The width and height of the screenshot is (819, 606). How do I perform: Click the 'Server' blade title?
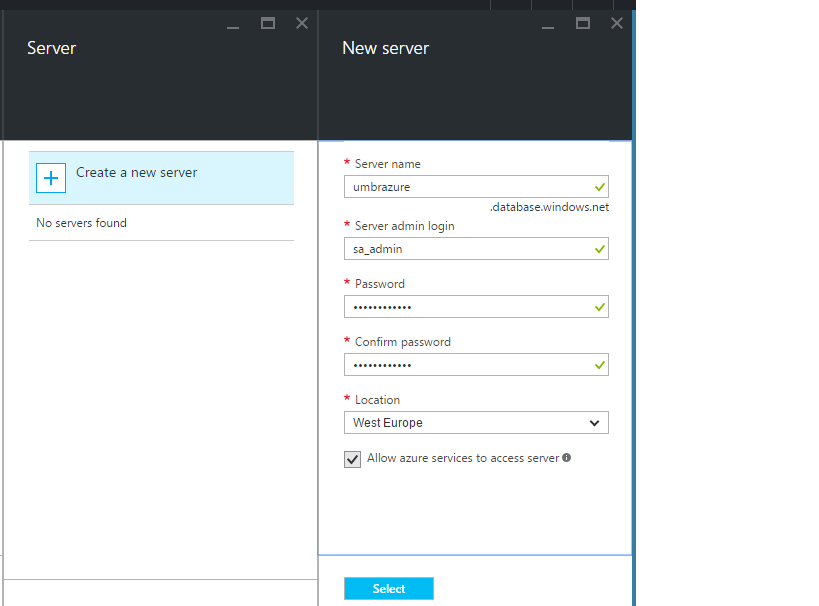point(51,48)
